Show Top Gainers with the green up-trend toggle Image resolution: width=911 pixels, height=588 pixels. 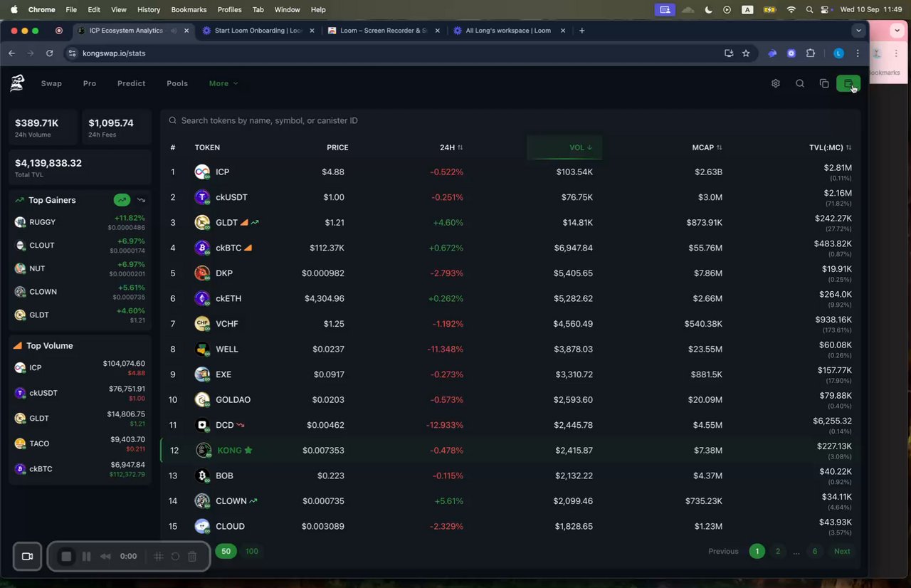point(122,200)
